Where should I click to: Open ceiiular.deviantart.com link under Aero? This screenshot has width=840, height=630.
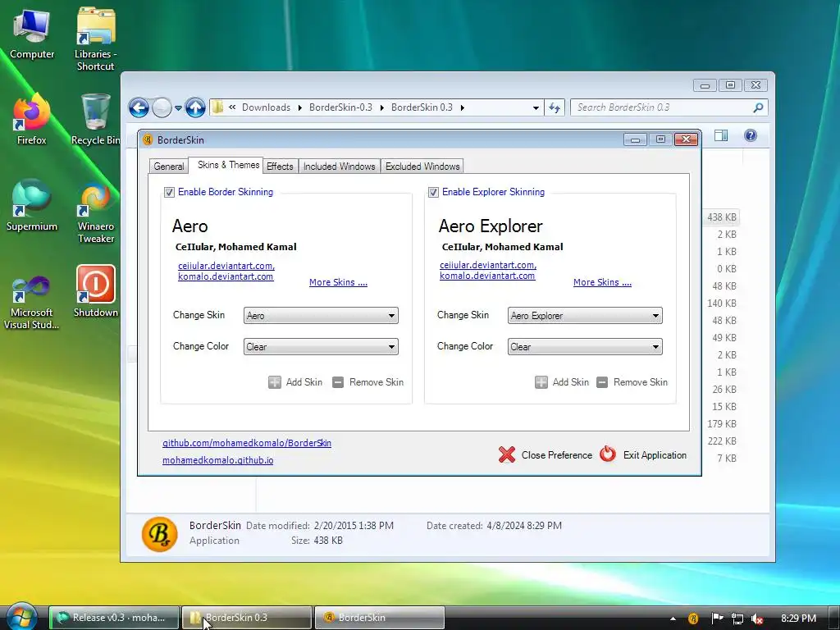226,266
